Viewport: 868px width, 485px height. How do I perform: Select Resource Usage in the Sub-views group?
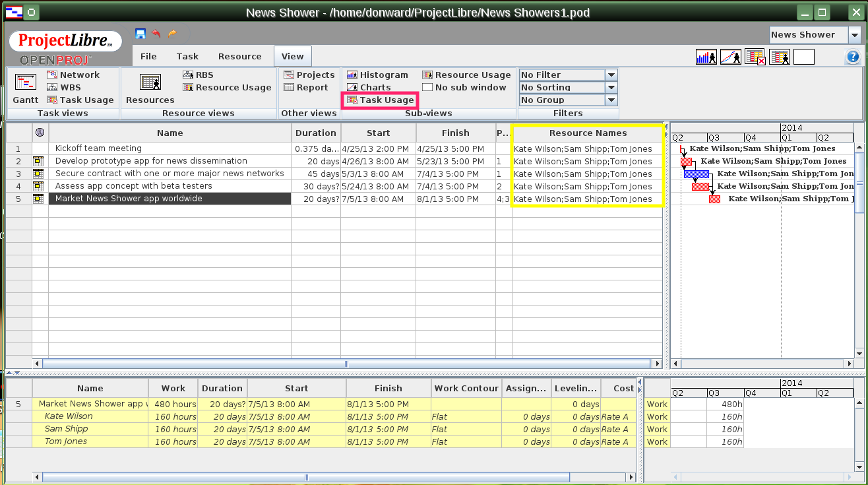click(x=466, y=75)
